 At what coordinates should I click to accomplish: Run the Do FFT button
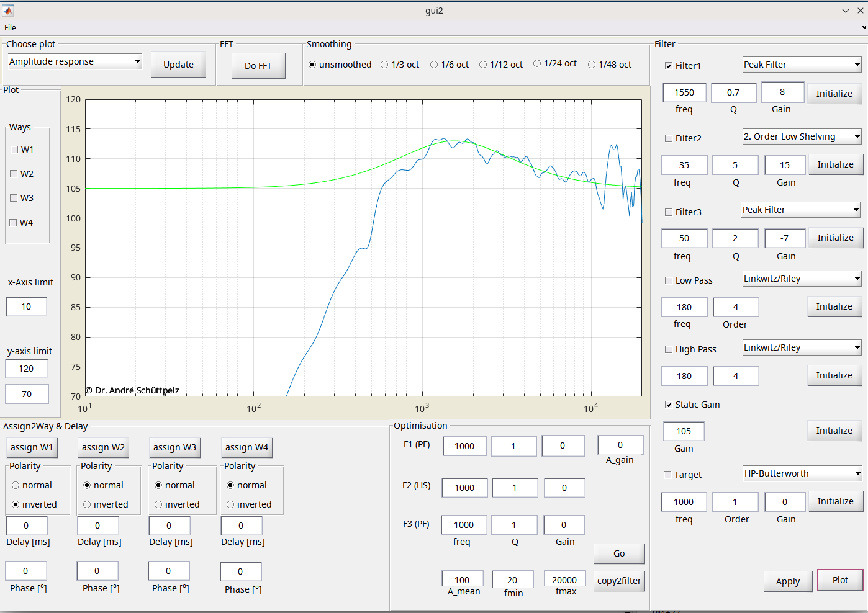[258, 66]
